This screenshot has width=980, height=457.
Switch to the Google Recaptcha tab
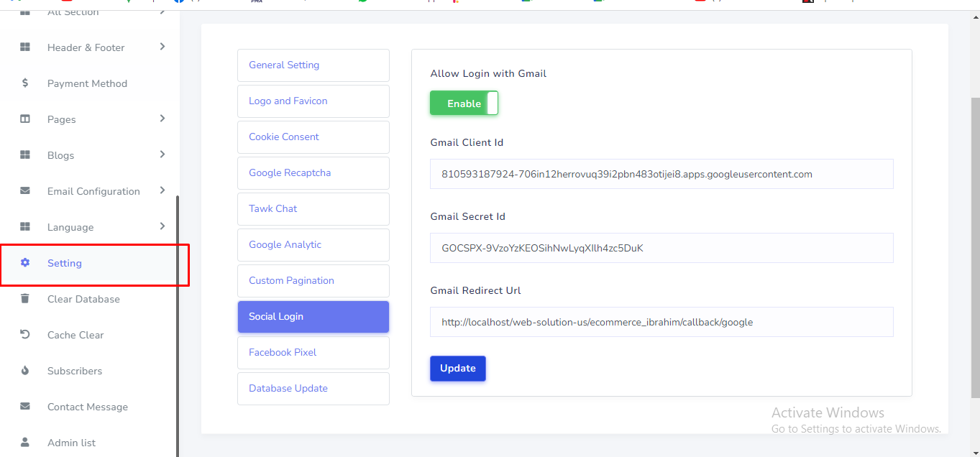(x=313, y=173)
